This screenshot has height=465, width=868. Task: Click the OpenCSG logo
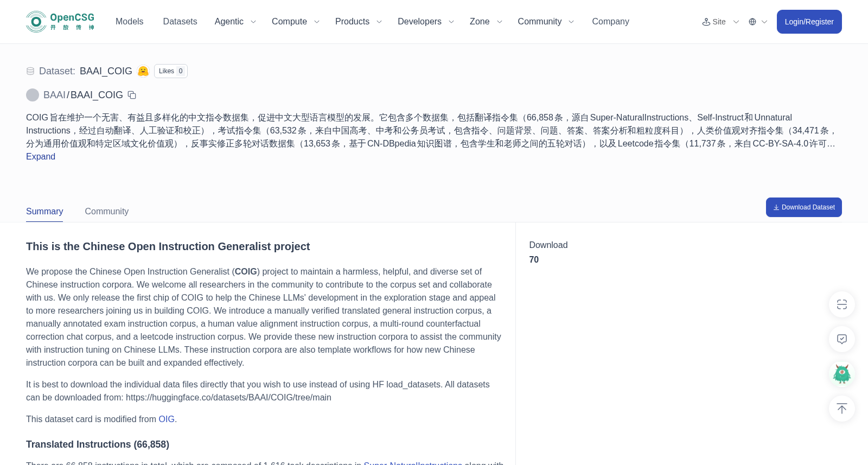point(60,22)
